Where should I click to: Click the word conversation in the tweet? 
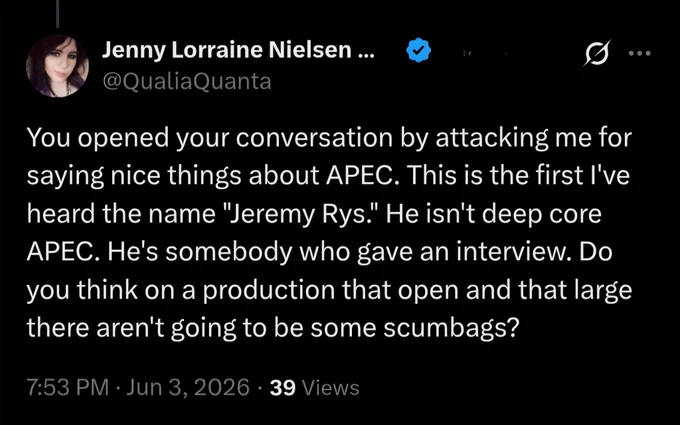[314, 138]
